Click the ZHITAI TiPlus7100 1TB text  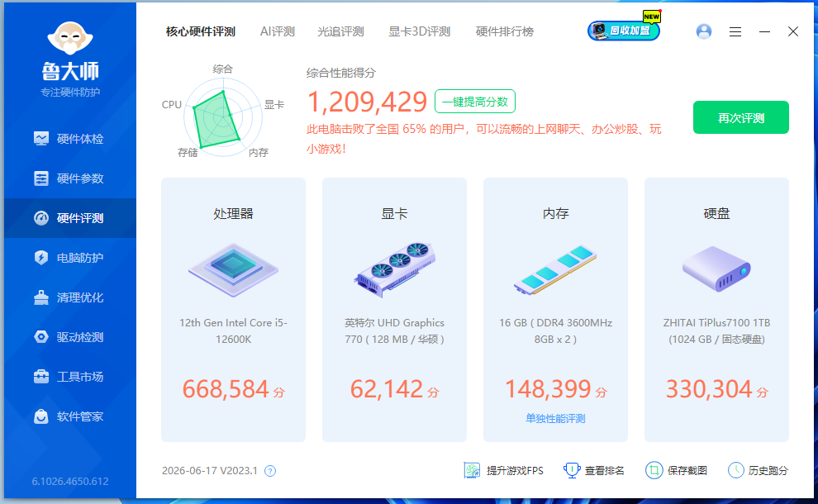(x=717, y=330)
